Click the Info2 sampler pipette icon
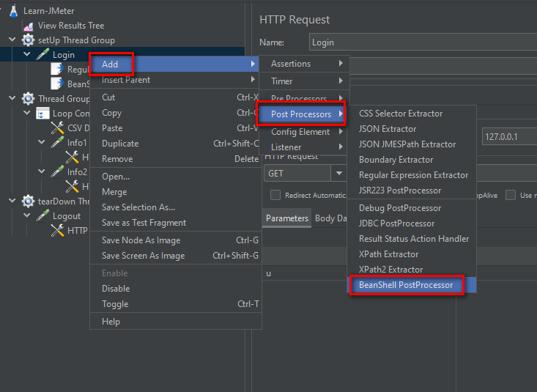 click(57, 171)
